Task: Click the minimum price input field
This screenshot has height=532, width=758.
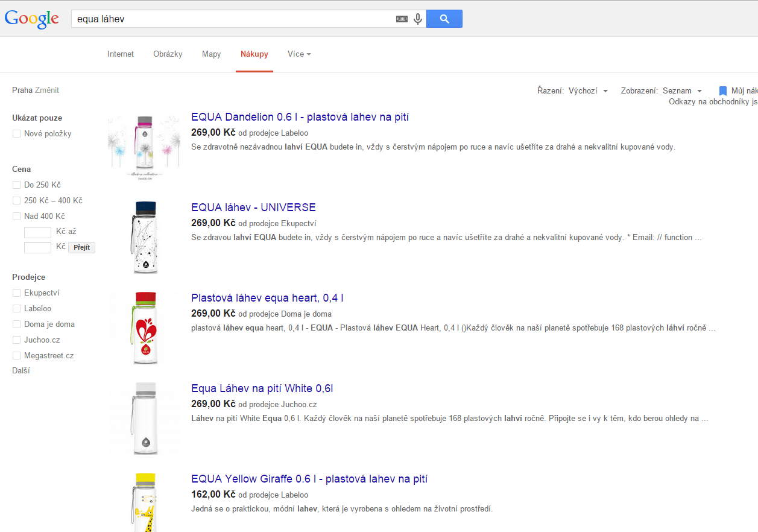Action: pyautogui.click(x=37, y=231)
